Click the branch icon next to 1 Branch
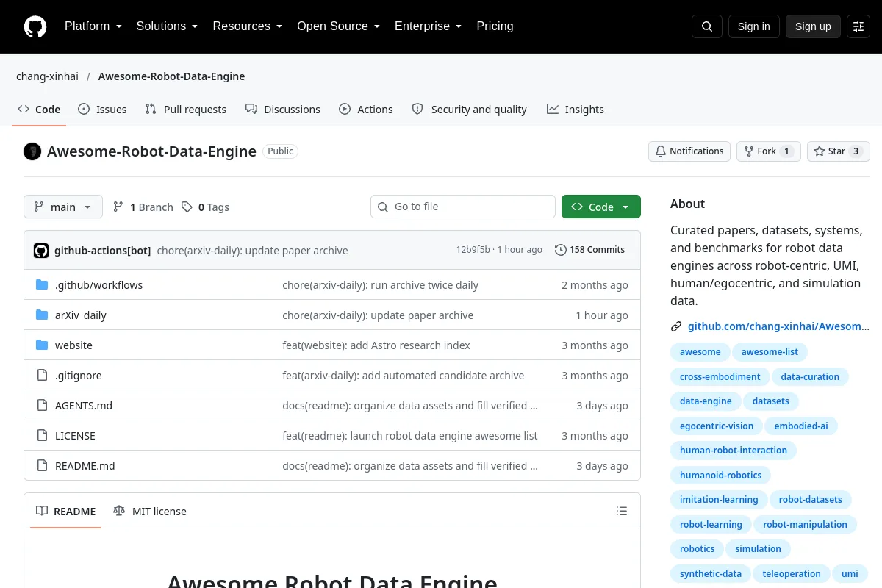The height and width of the screenshot is (588, 882). (x=118, y=207)
